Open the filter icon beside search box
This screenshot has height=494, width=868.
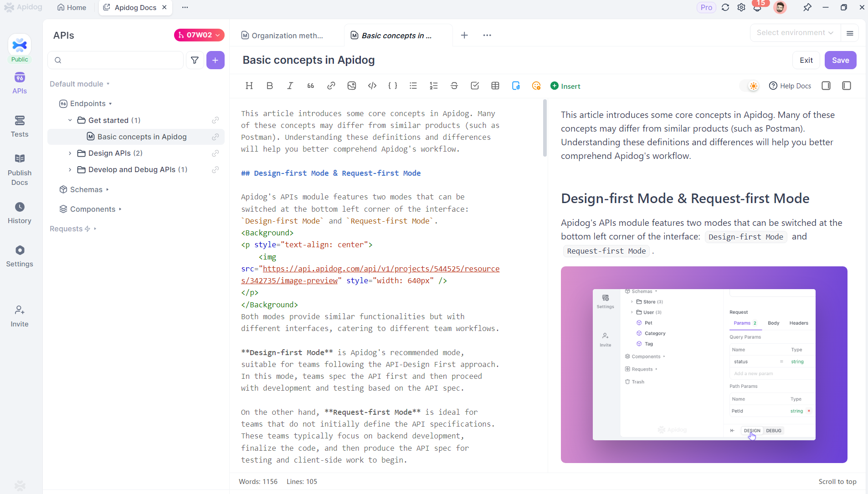pos(195,60)
